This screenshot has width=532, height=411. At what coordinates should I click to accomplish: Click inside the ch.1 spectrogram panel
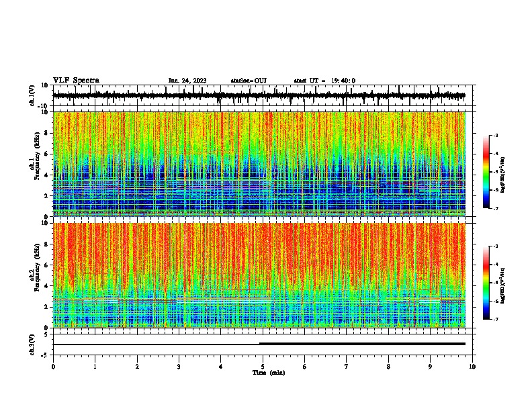pyautogui.click(x=259, y=164)
